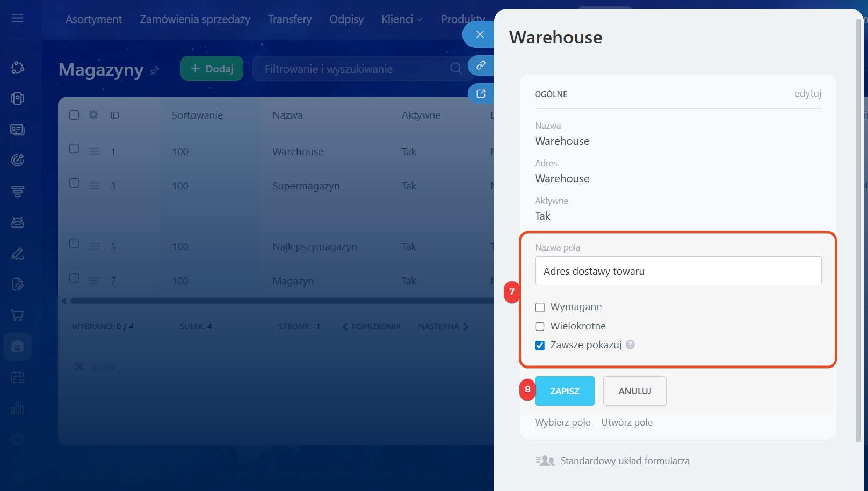
Task: Expand the Klienci dropdown menu
Action: point(402,19)
